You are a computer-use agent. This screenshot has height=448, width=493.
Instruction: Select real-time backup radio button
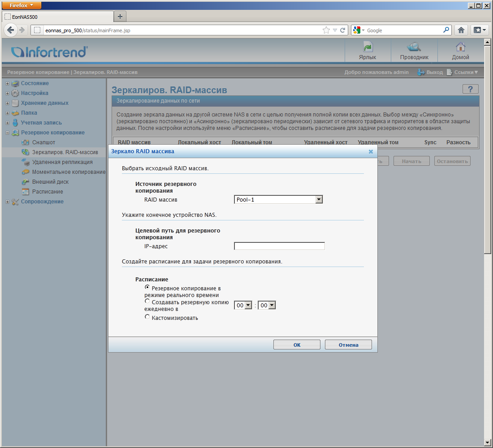(147, 287)
